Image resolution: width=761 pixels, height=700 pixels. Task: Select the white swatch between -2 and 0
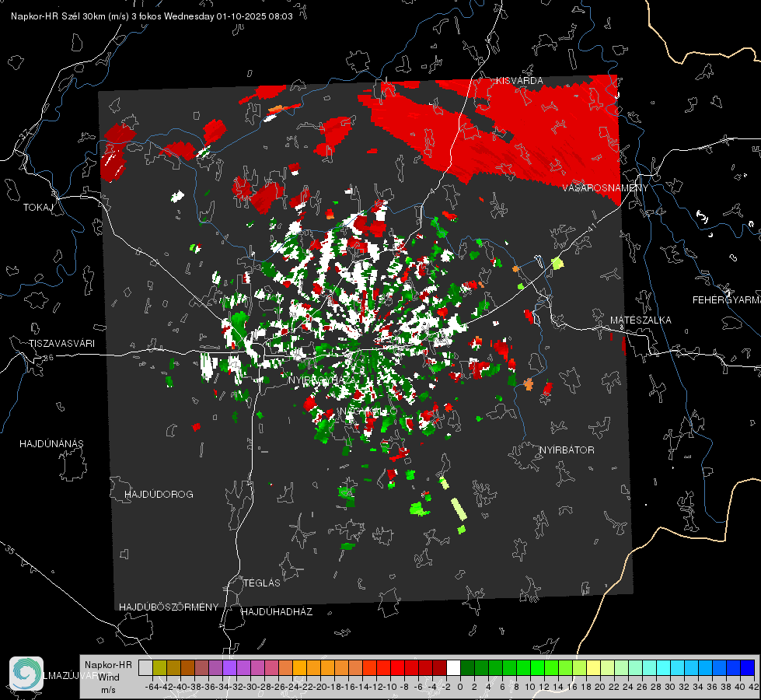coord(453,667)
